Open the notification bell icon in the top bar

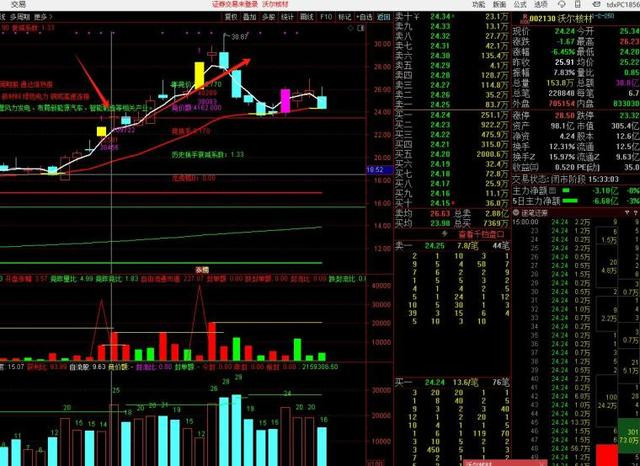[562, 4]
